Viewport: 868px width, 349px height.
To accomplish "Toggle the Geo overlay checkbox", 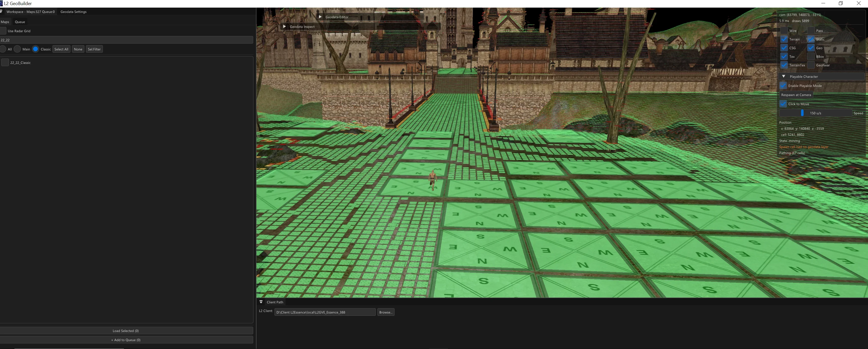I will [811, 48].
